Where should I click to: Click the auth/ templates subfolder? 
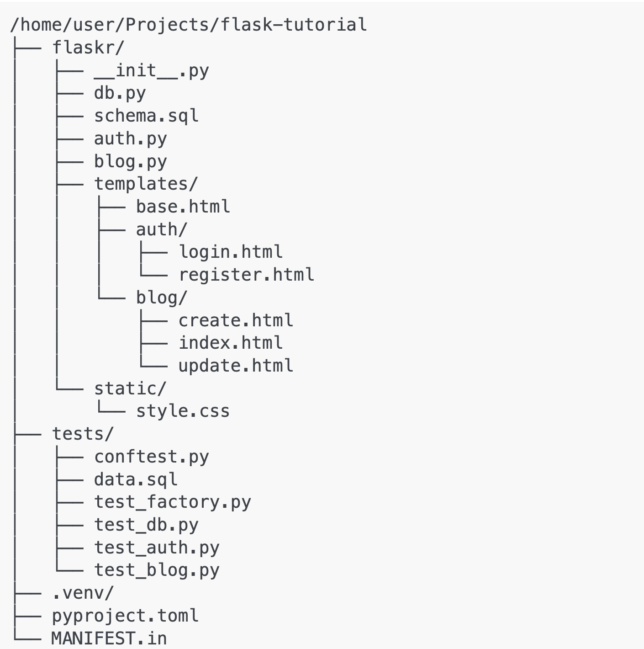162,229
